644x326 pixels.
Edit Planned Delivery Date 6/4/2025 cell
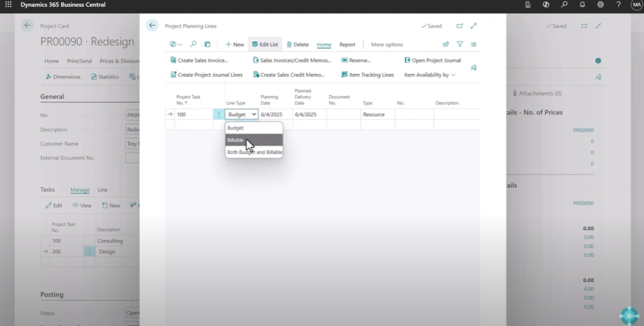point(309,114)
